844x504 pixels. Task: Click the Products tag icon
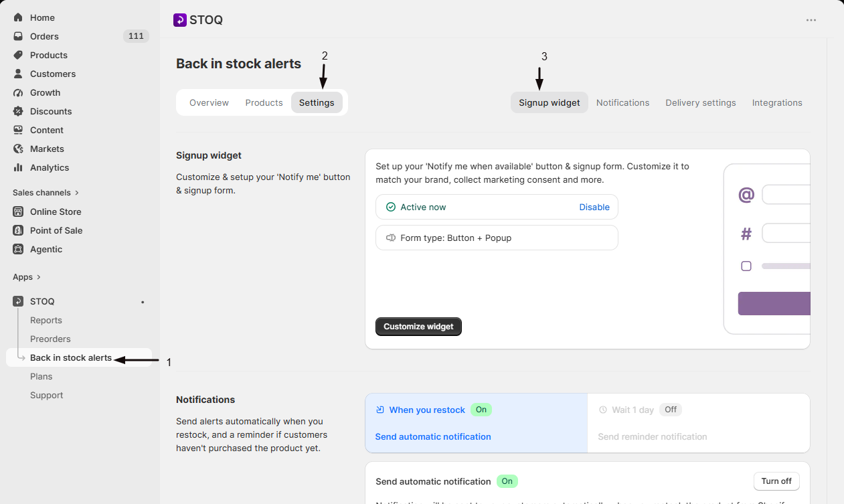tap(18, 55)
